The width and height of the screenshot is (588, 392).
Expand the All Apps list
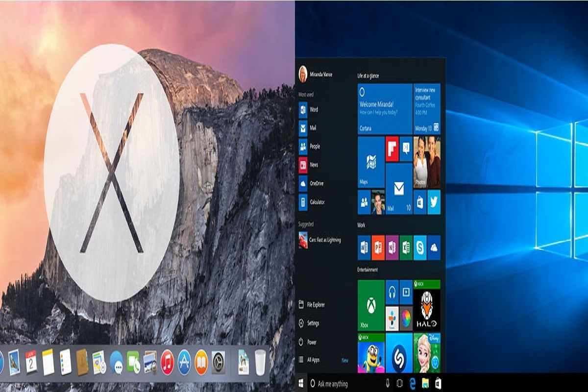pyautogui.click(x=313, y=360)
